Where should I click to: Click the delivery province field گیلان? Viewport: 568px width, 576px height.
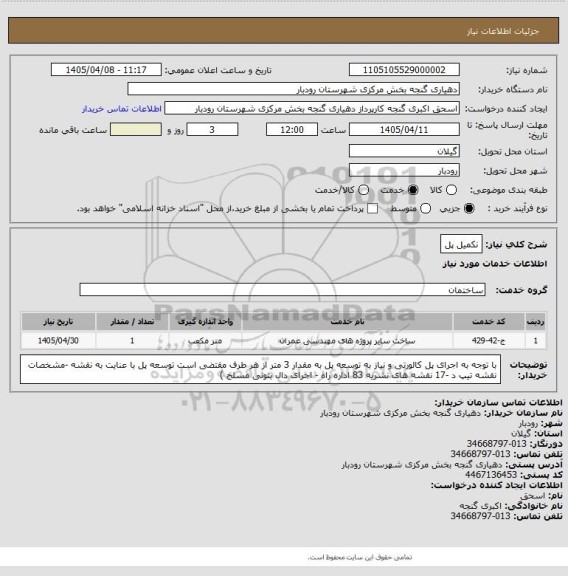(404, 151)
